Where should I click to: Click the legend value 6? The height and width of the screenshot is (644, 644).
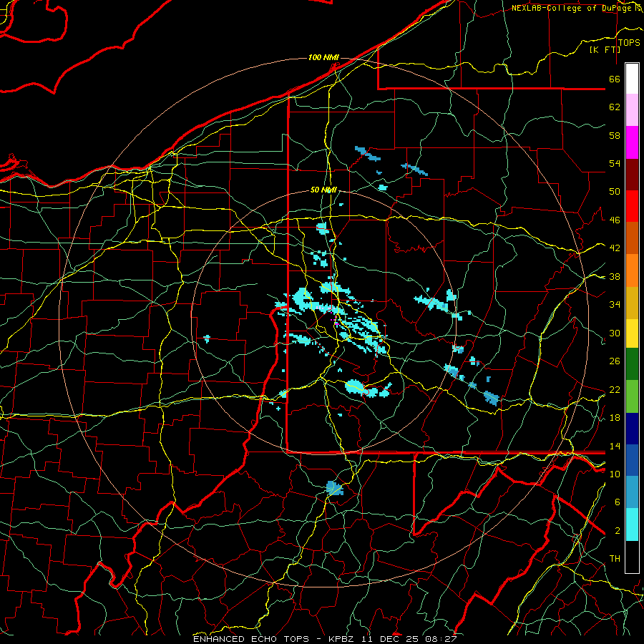(x=618, y=502)
